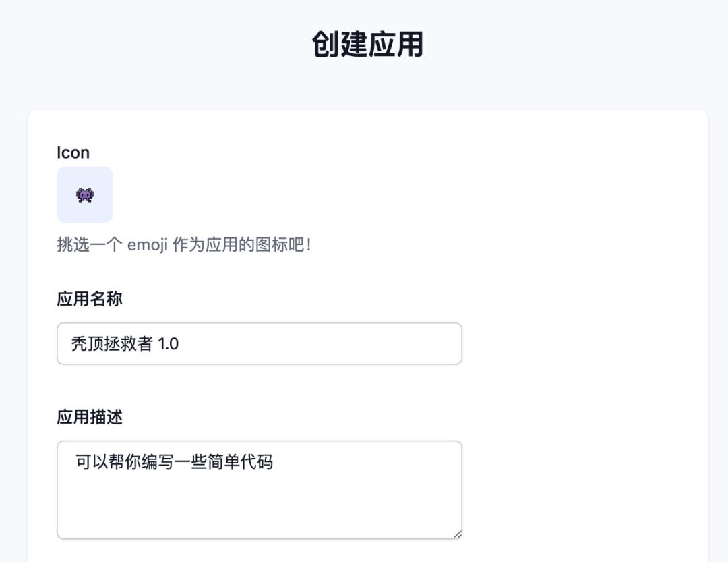Click the alien monster emoji icon
728x562 pixels.
85,196
